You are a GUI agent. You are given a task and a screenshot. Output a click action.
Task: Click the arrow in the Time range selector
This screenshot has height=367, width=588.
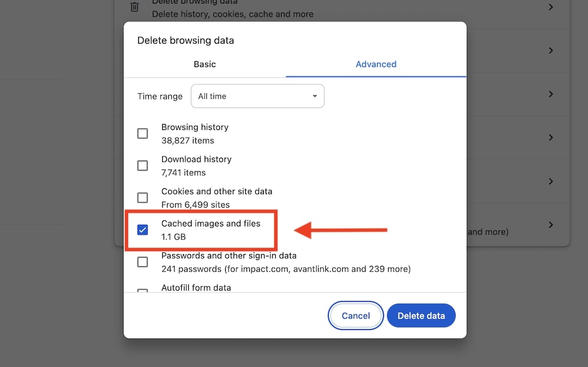tap(315, 96)
